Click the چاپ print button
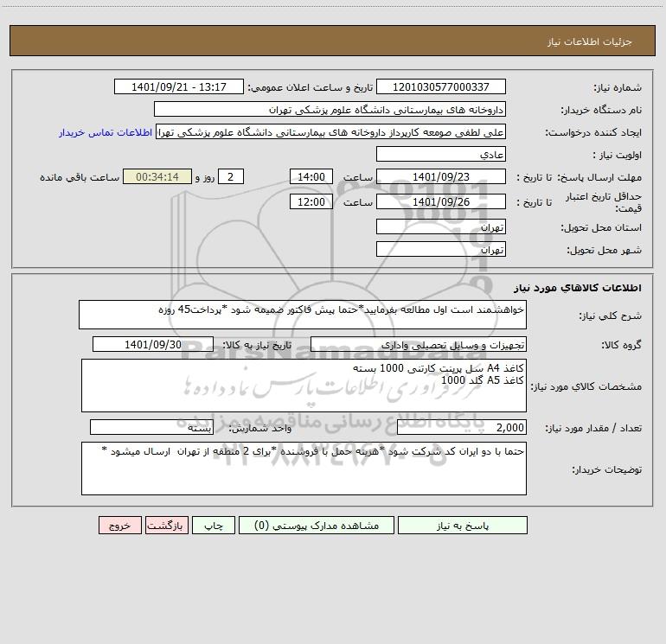 tap(214, 526)
